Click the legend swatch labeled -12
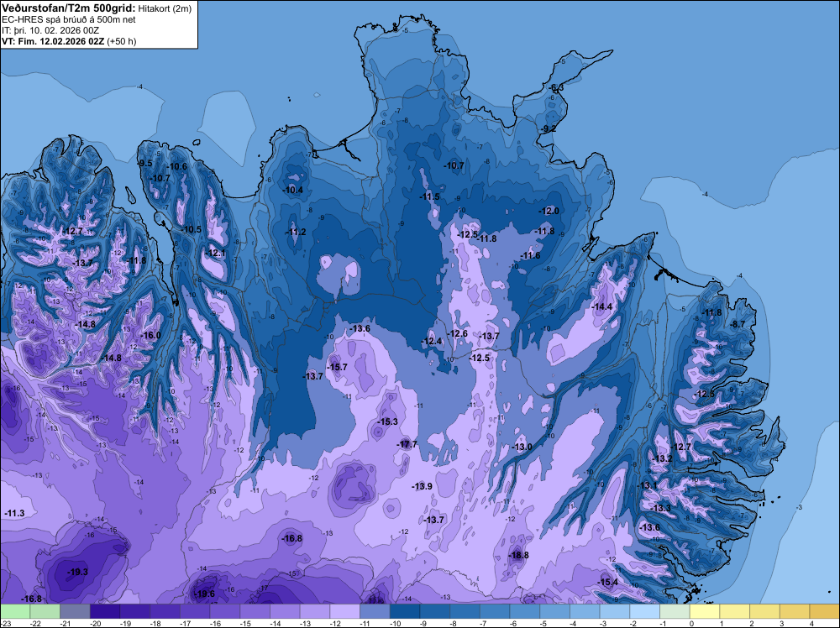 pyautogui.click(x=345, y=611)
